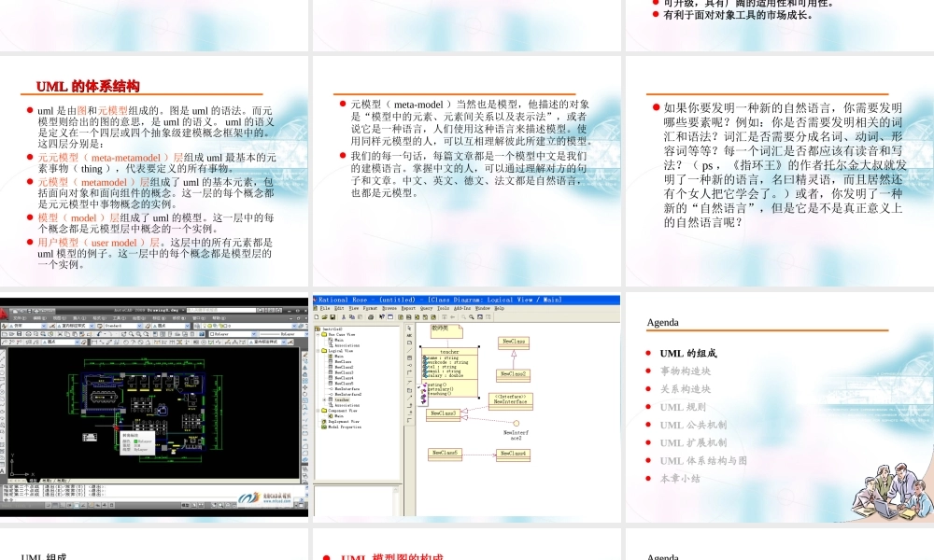Open the Format menu in Rational Rose

[x=370, y=308]
